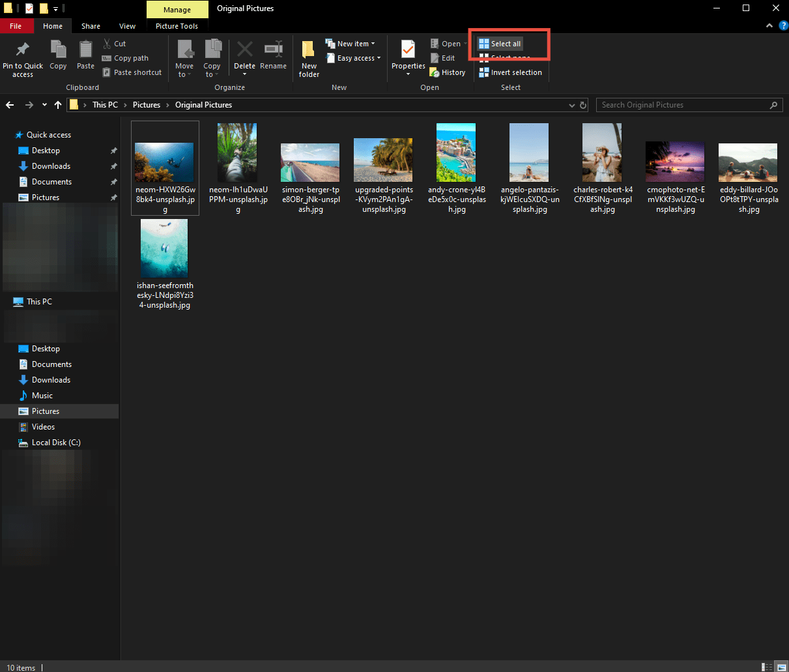Open the View ribbon tab

click(128, 26)
